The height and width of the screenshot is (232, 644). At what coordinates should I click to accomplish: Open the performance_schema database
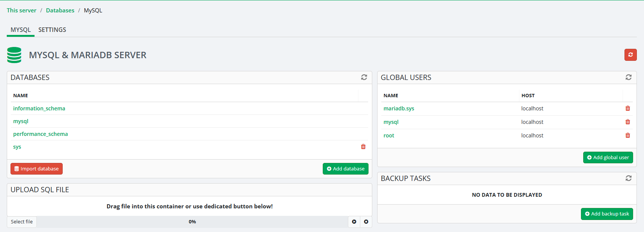pyautogui.click(x=41, y=134)
